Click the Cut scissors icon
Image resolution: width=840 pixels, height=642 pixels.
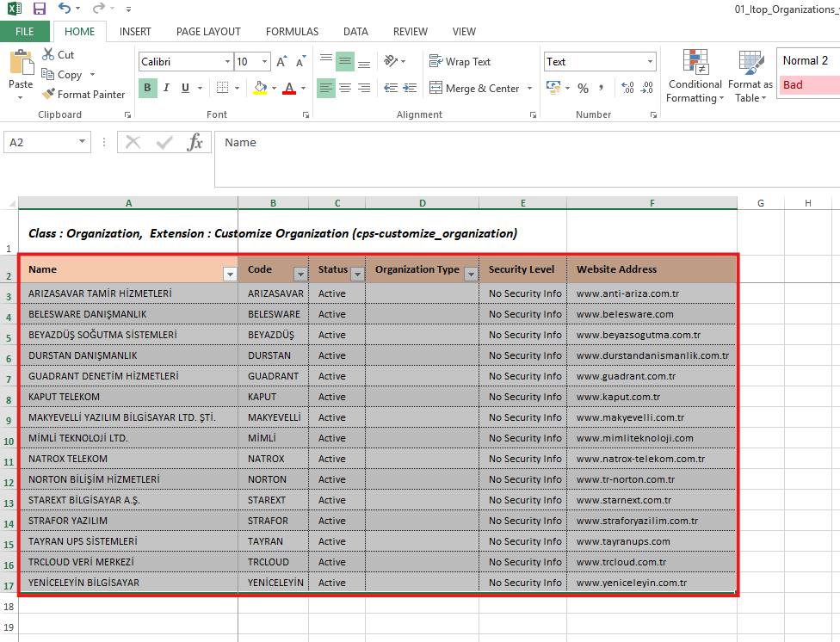pyautogui.click(x=48, y=54)
